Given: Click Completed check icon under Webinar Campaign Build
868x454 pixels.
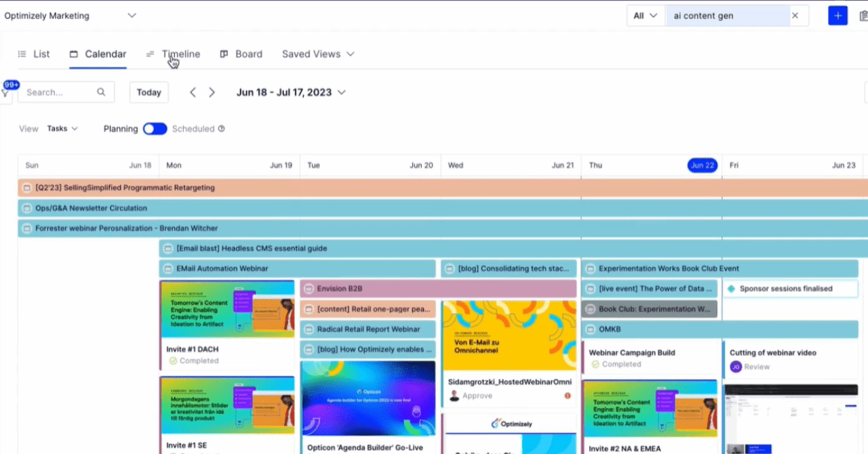Looking at the screenshot, I should 595,364.
